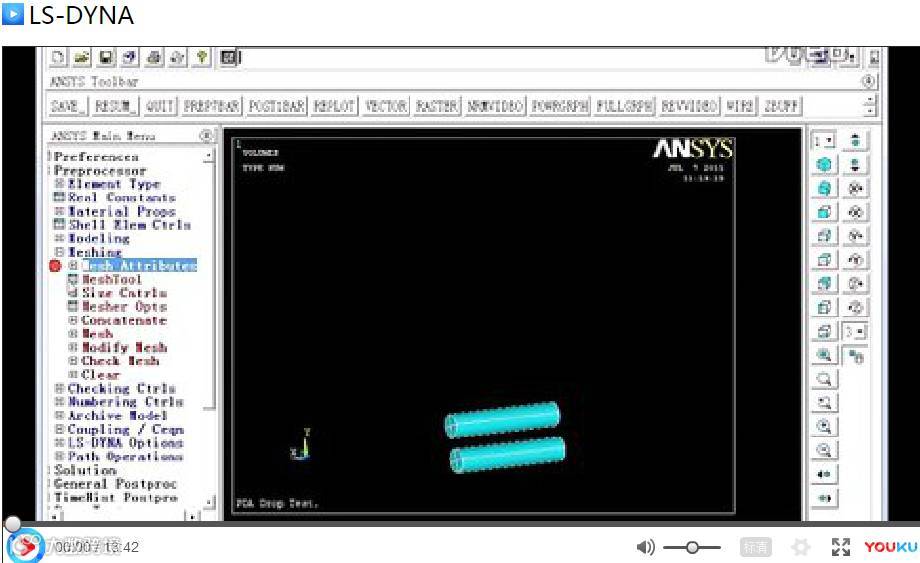The height and width of the screenshot is (563, 920).
Task: Select the Back View cube icon
Action: [x=824, y=284]
